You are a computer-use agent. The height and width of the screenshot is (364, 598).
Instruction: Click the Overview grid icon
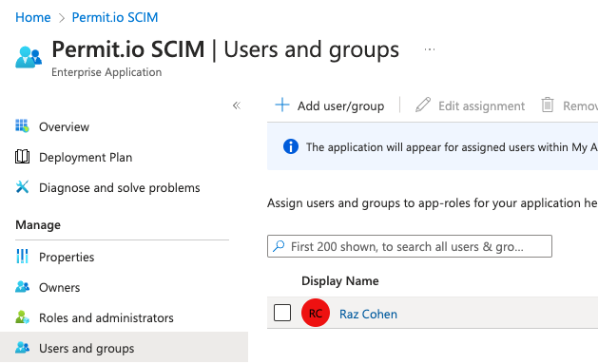[22, 125]
